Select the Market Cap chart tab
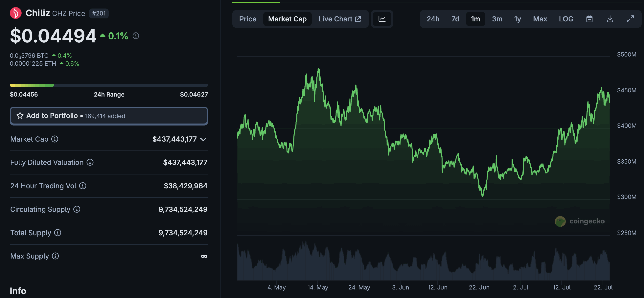Screen dimensions: 644x298 pos(287,19)
